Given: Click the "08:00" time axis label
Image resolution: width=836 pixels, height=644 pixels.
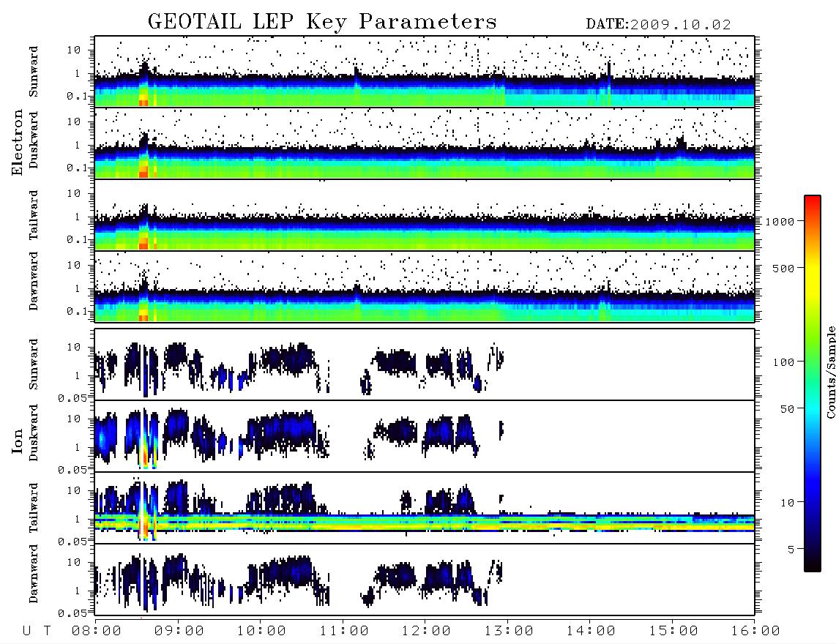Looking at the screenshot, I should click(x=97, y=632).
